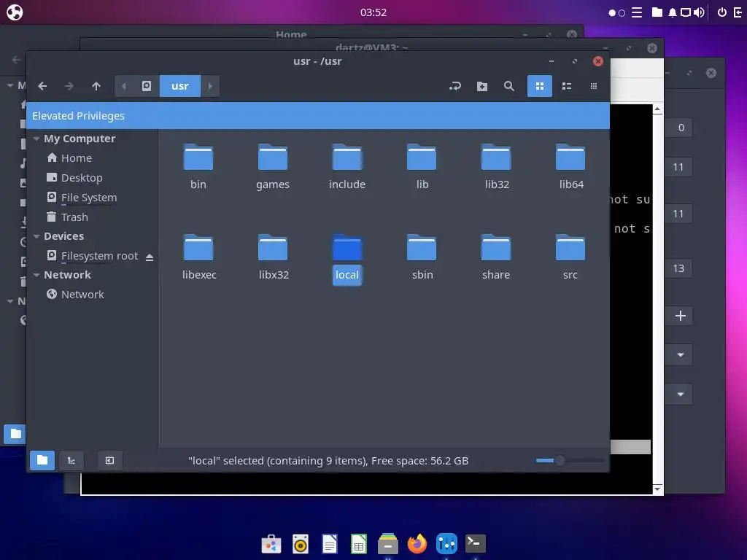747x560 pixels.
Task: Open Trash in the sidebar
Action: [74, 217]
